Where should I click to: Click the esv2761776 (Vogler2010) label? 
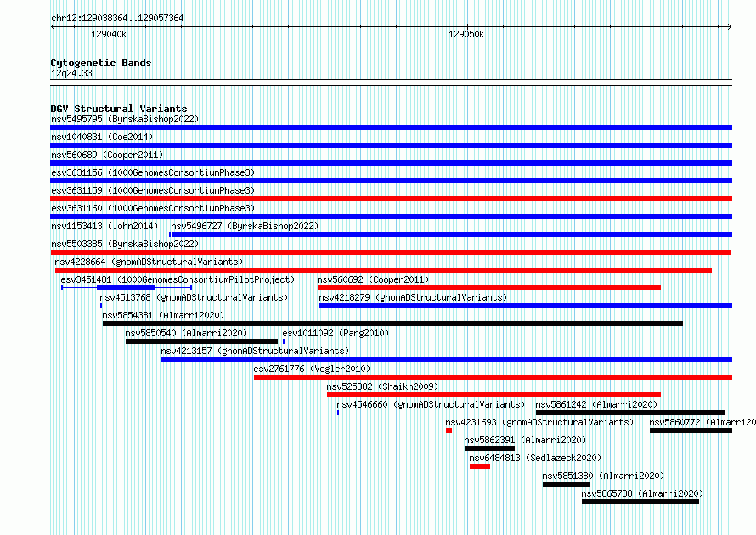(x=312, y=369)
